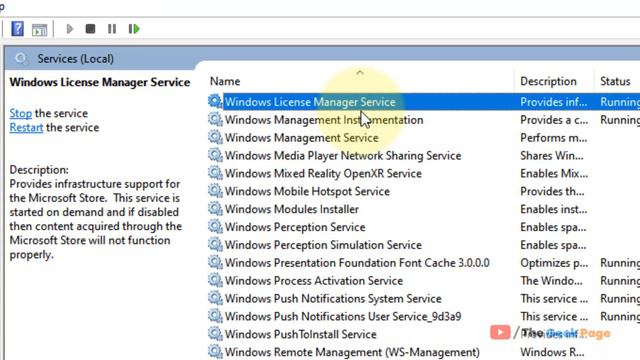Viewport: 640px width, 360px height.
Task: Open the Help toolbar icon
Action: pos(18,29)
